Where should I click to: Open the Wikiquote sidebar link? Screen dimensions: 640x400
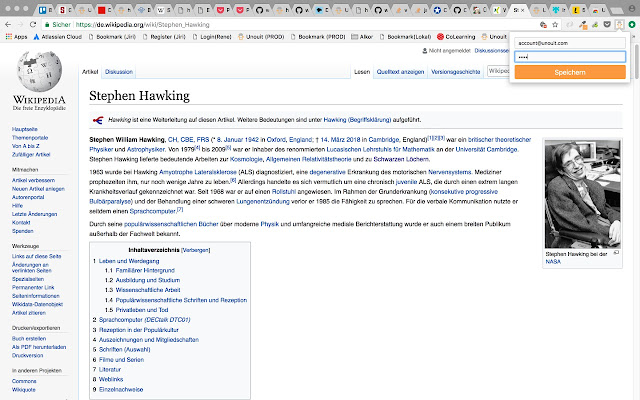pyautogui.click(x=24, y=390)
